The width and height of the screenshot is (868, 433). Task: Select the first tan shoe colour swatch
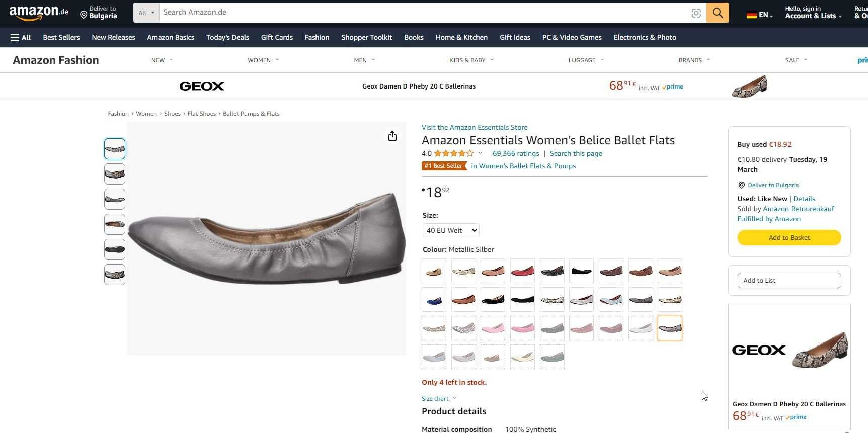[x=434, y=271]
